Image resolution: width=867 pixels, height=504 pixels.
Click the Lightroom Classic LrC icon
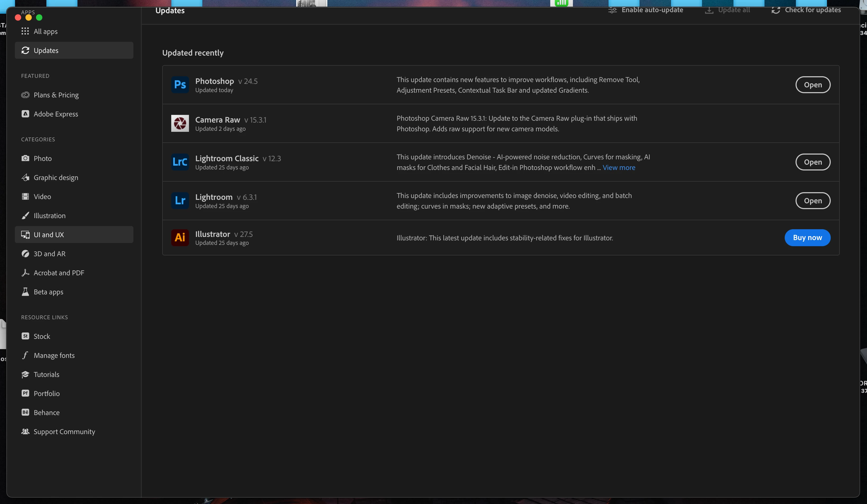(180, 162)
